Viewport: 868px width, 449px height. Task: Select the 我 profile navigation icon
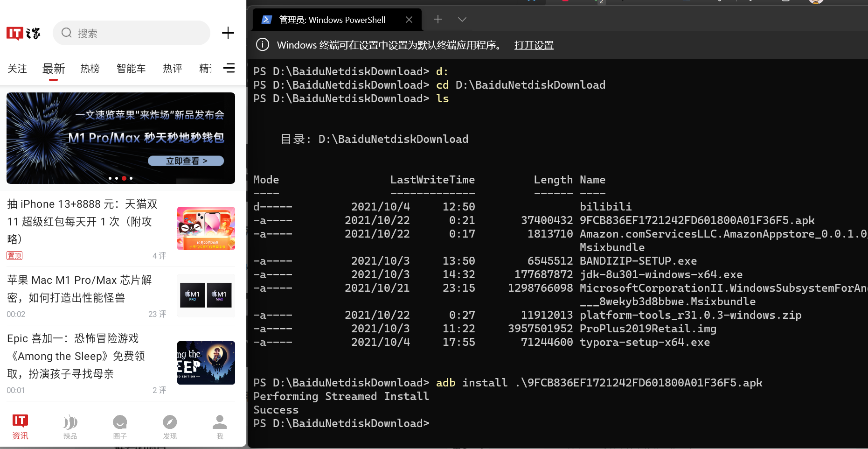pos(220,427)
